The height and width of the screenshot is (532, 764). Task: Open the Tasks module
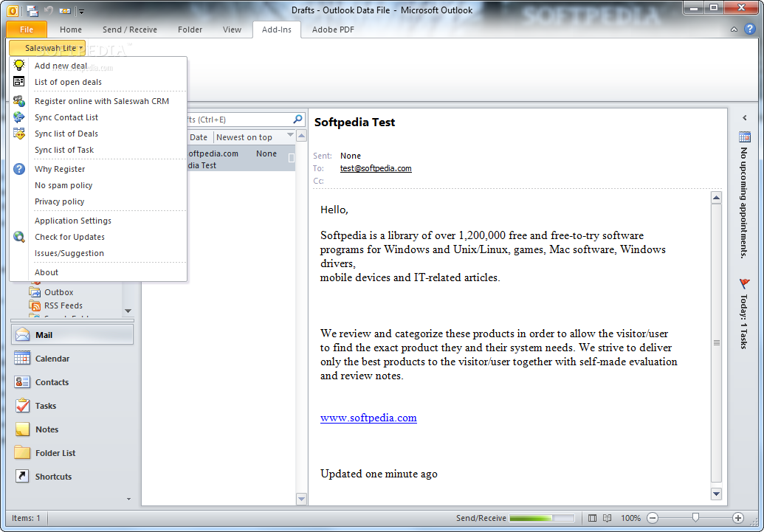point(72,406)
